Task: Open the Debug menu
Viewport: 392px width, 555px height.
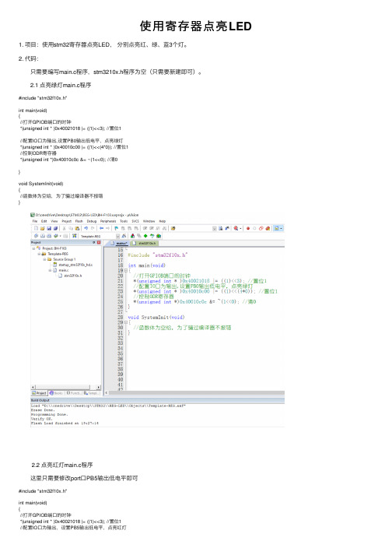Action: coord(92,221)
